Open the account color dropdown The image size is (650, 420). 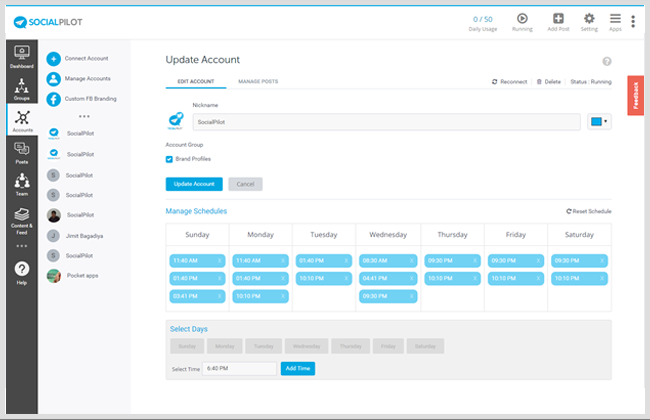(599, 122)
